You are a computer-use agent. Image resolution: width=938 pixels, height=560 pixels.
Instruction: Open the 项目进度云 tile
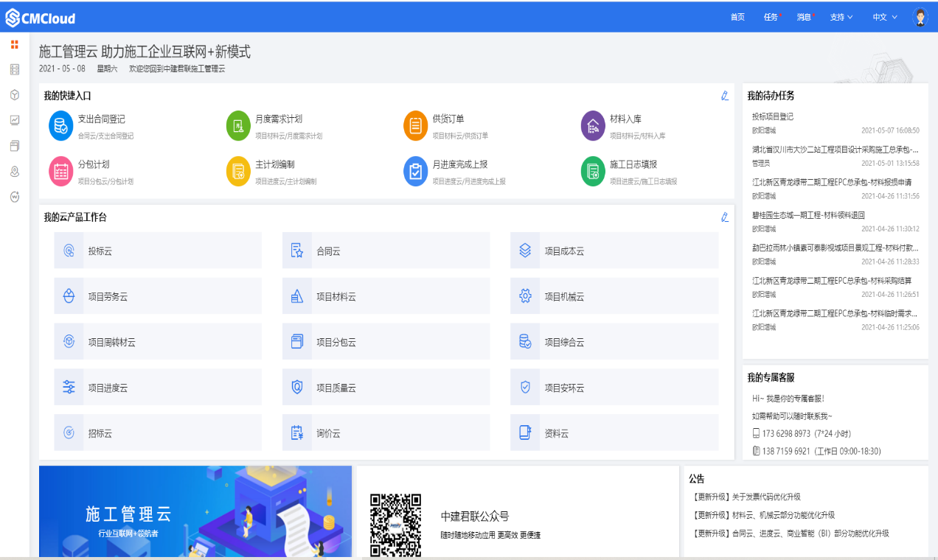[158, 388]
